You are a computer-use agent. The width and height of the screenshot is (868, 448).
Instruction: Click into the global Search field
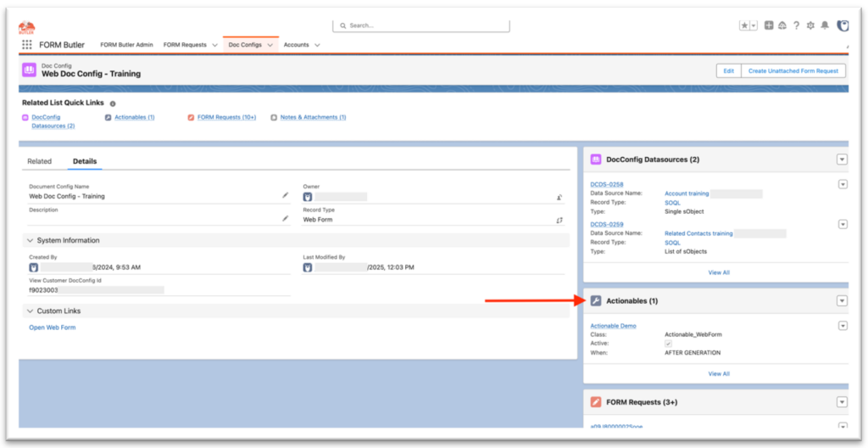point(421,26)
